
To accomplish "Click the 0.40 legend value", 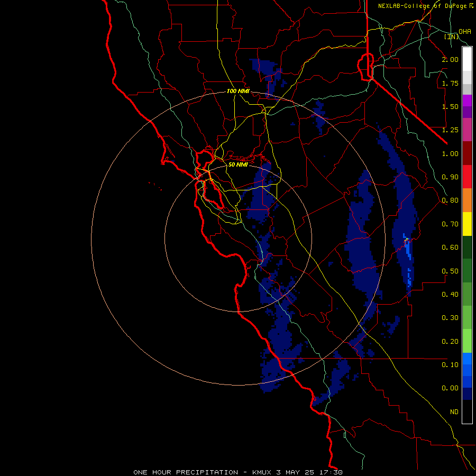I will pos(450,294).
